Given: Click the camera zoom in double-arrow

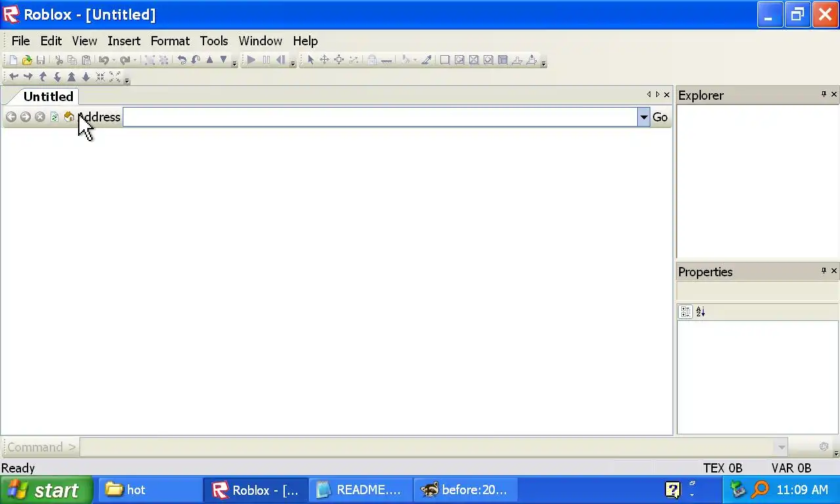Looking at the screenshot, I should 72,77.
